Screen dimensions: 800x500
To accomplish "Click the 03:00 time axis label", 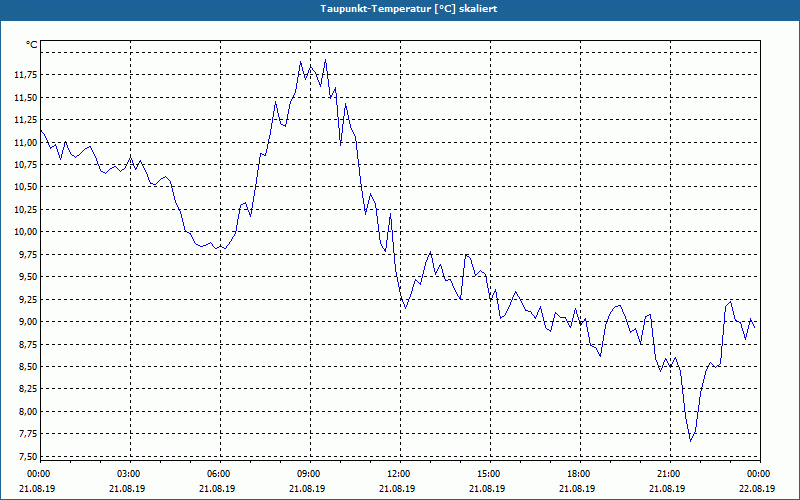I will pos(128,474).
